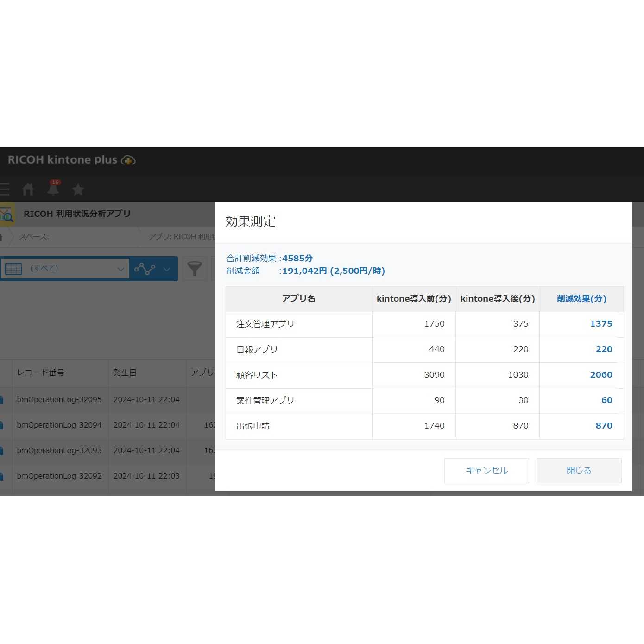Click the 60 reduction value
Screen dimensions: 644x644
606,400
